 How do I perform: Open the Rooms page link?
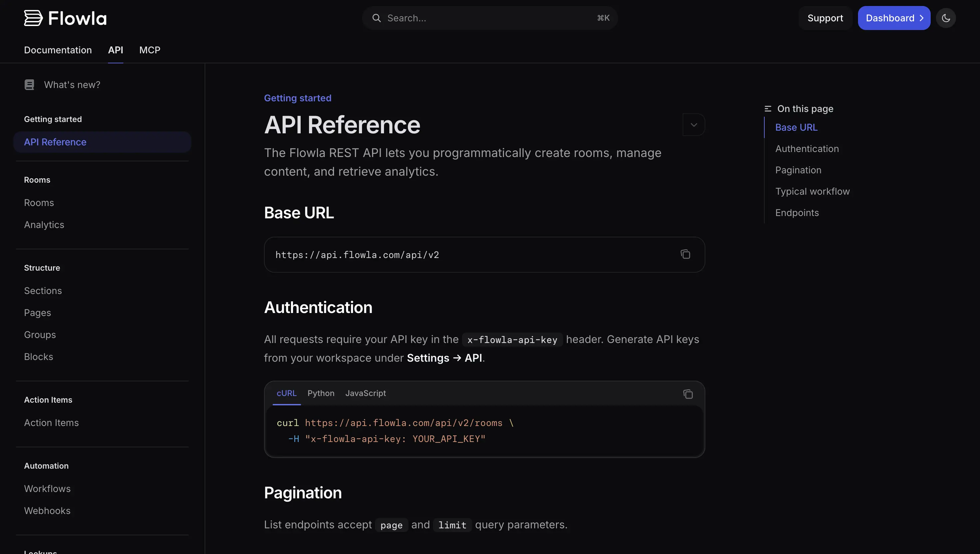39,202
